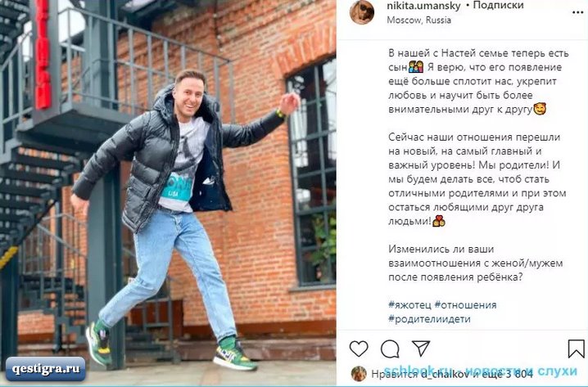Save post using bookmark icon

tap(576, 349)
